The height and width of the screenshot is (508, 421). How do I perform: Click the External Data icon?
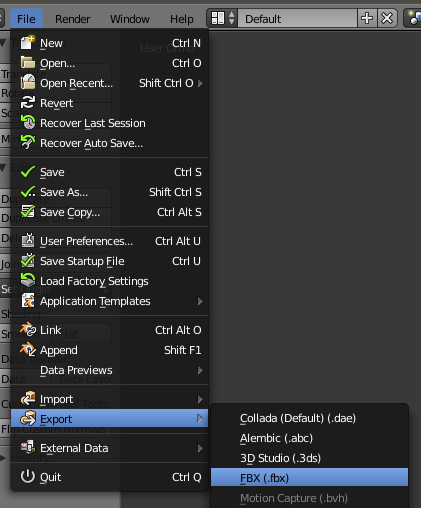coord(28,448)
